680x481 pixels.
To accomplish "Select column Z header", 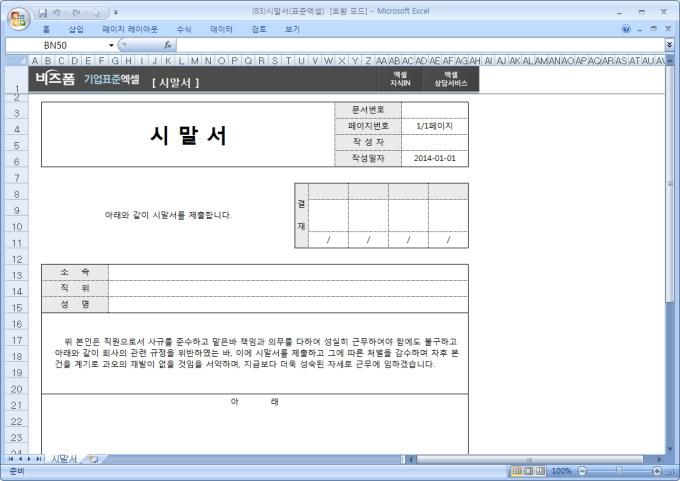I will (368, 61).
